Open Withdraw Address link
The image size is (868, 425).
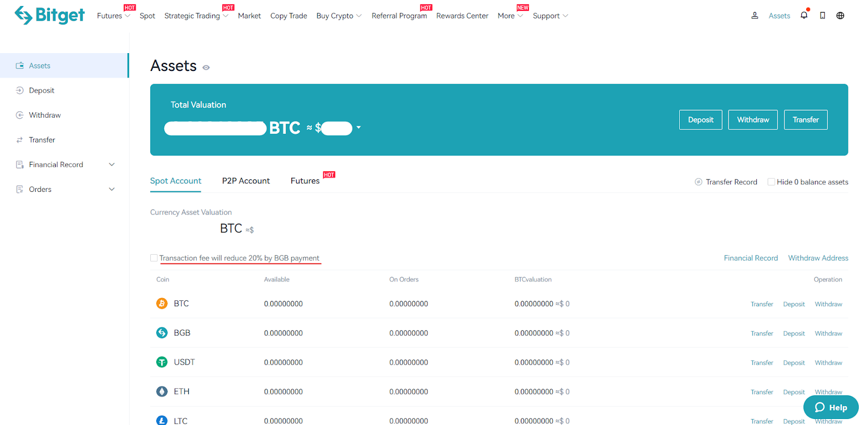coord(818,258)
